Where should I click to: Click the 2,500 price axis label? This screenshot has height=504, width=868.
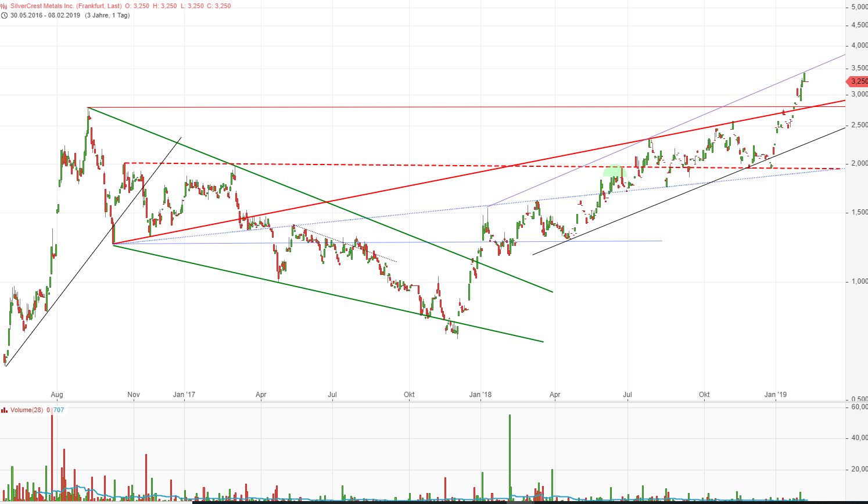point(859,125)
